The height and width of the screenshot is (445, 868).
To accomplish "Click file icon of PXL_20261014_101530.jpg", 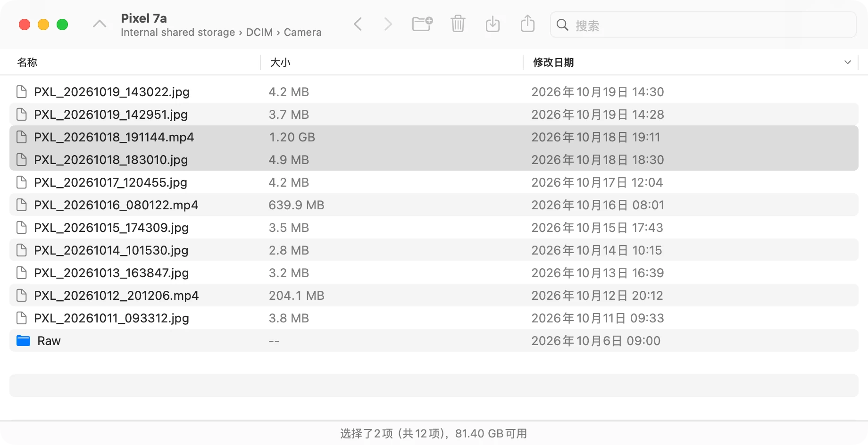I will [22, 250].
